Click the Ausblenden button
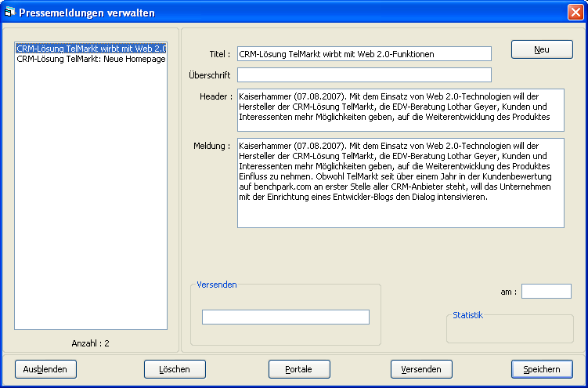The height and width of the screenshot is (388, 588). (x=45, y=369)
